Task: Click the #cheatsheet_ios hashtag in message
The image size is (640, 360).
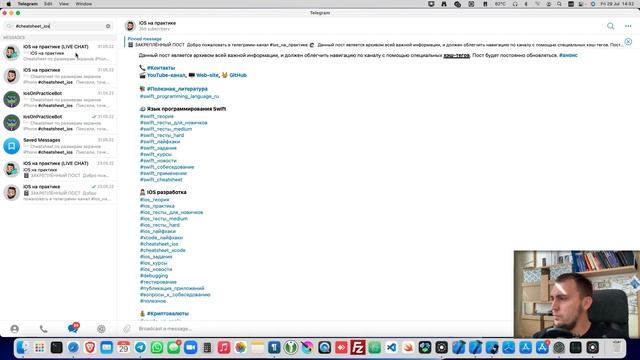Action: point(159,244)
